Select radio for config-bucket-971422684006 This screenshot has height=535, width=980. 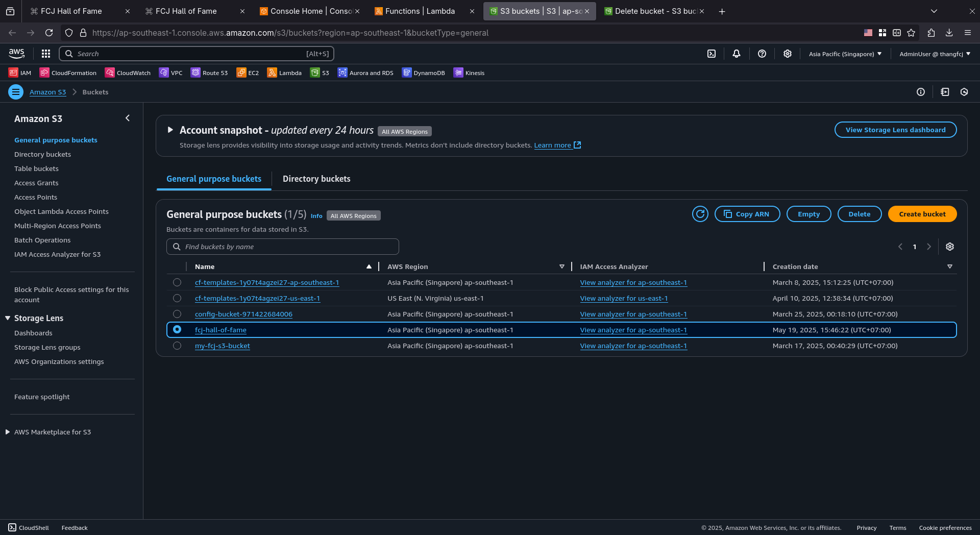[177, 314]
